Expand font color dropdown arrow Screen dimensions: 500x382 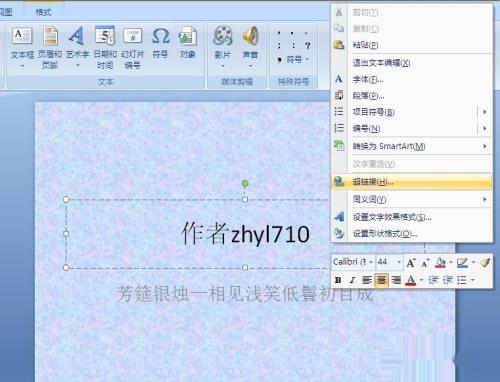click(x=421, y=280)
